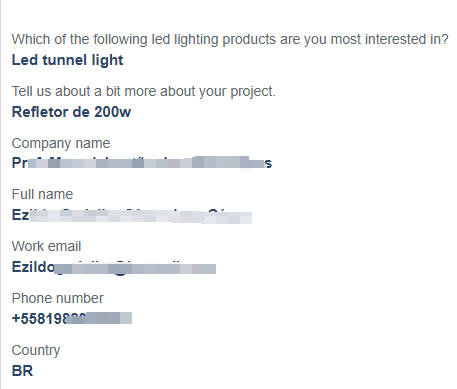Click the 'Work email' field label
The height and width of the screenshot is (389, 457).
coord(46,246)
